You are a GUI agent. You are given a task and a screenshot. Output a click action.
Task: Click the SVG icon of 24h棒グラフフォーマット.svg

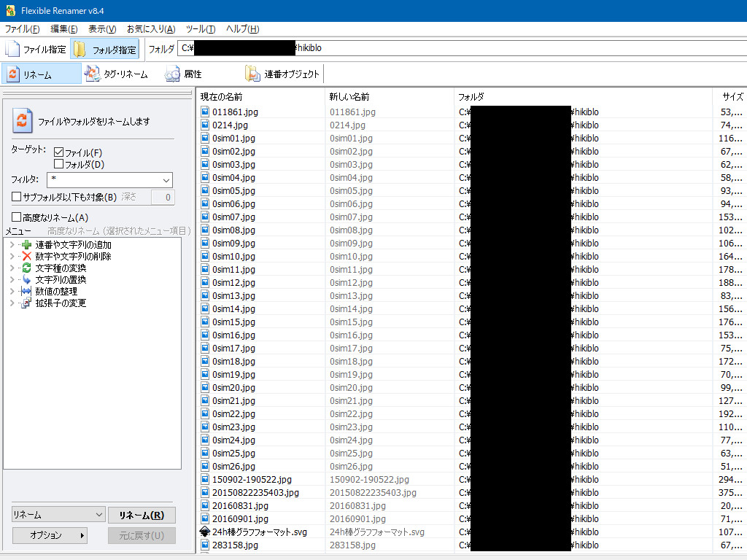point(205,532)
